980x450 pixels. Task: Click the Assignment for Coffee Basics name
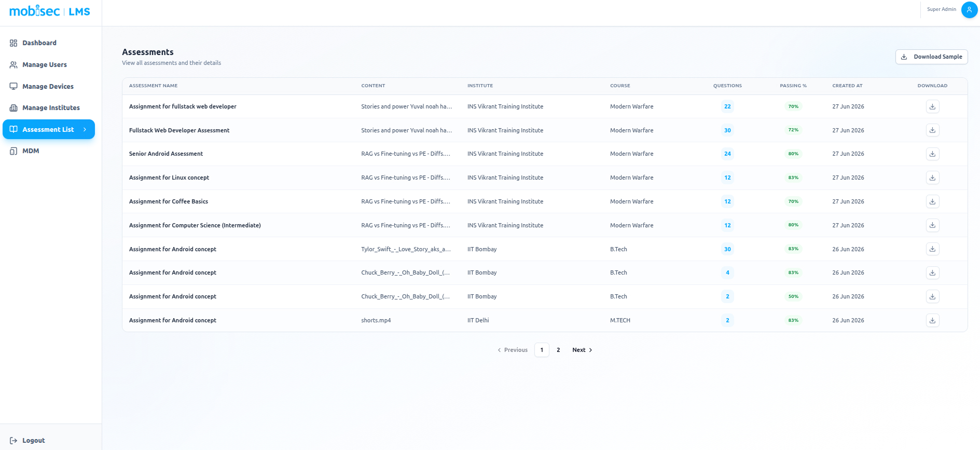pyautogui.click(x=169, y=201)
